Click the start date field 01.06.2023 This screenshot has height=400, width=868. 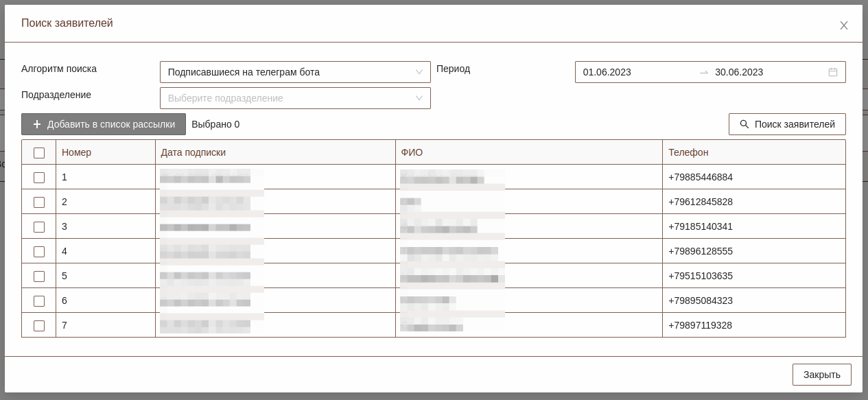[607, 72]
